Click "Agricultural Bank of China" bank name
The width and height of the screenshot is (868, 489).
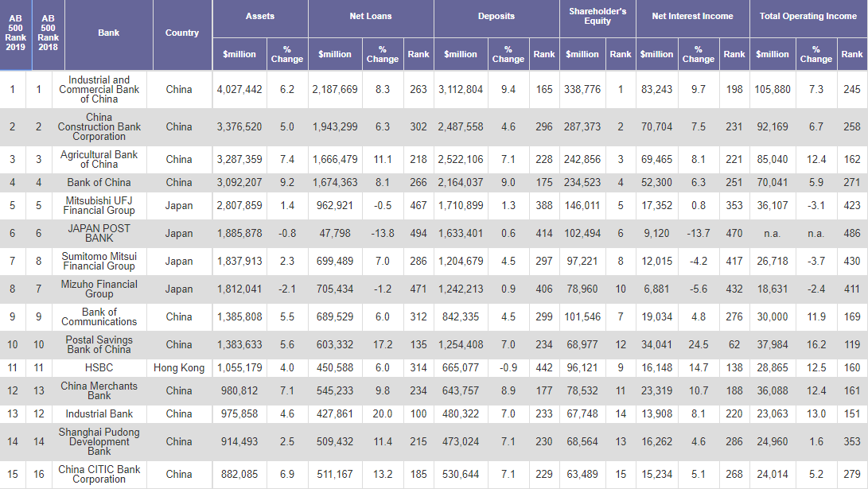tap(99, 159)
